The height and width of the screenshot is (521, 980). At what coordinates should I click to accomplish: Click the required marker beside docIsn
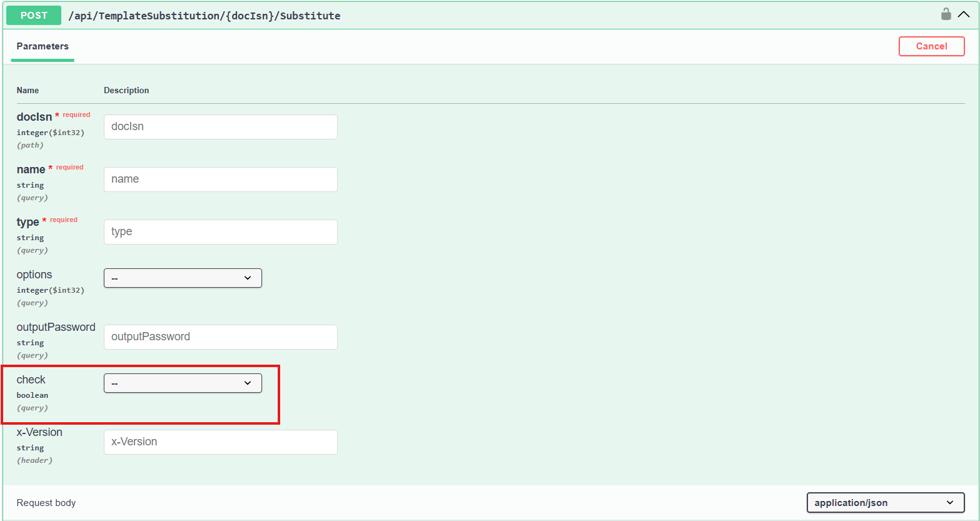click(x=76, y=114)
